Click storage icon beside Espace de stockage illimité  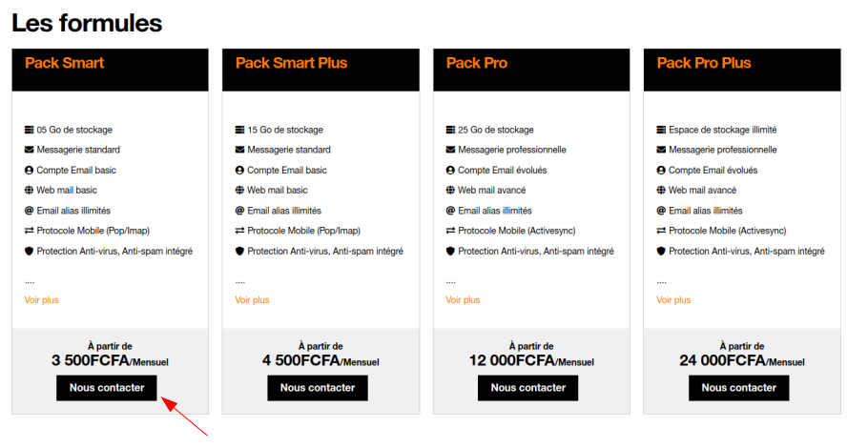[x=661, y=130]
